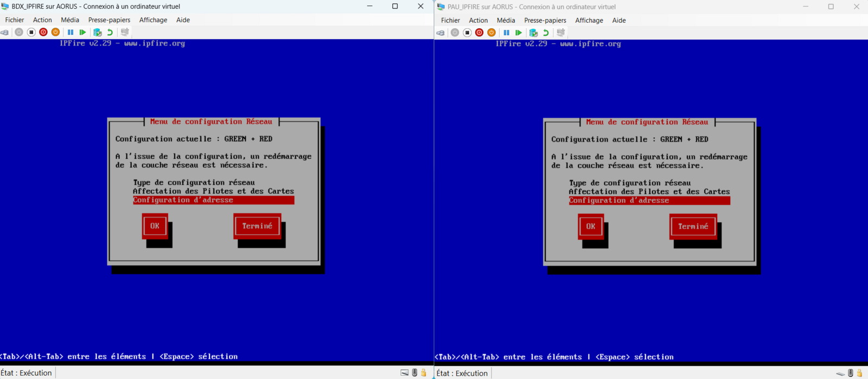Viewport: 868px width, 379px height.
Task: Click the orange Save state icon in BDX_IPFIRE
Action: coord(55,33)
